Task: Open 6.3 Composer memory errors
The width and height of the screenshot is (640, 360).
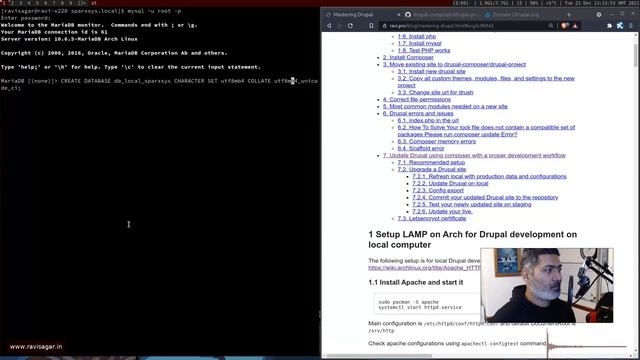Action: coord(437,141)
